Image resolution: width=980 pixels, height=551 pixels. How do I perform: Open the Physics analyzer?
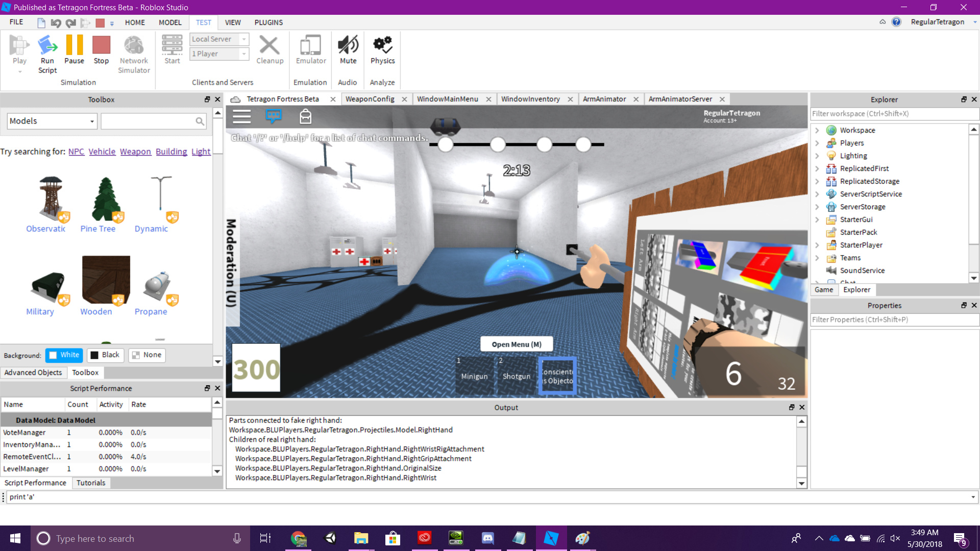pyautogui.click(x=382, y=48)
